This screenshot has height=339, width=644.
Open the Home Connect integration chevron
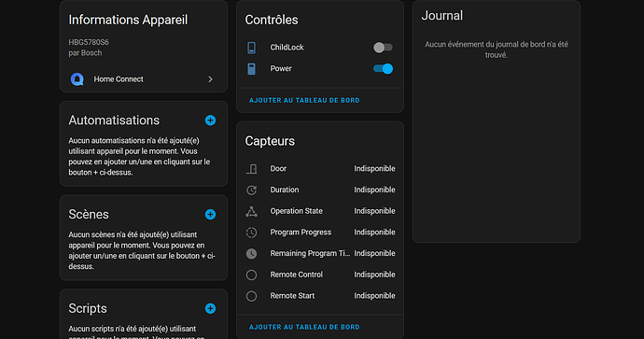click(210, 78)
